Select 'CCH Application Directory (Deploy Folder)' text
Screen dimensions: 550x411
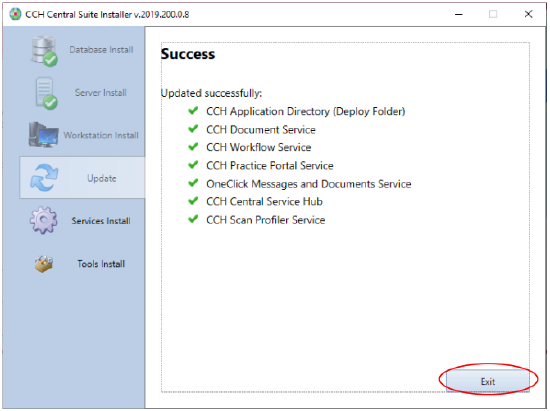click(x=306, y=111)
